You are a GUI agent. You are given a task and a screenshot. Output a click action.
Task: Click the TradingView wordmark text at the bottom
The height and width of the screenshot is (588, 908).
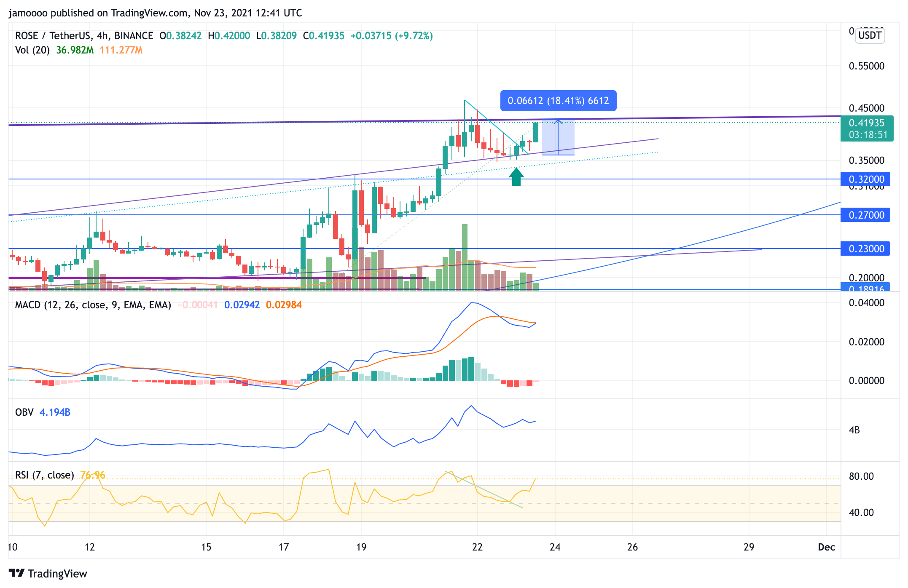coord(57,574)
